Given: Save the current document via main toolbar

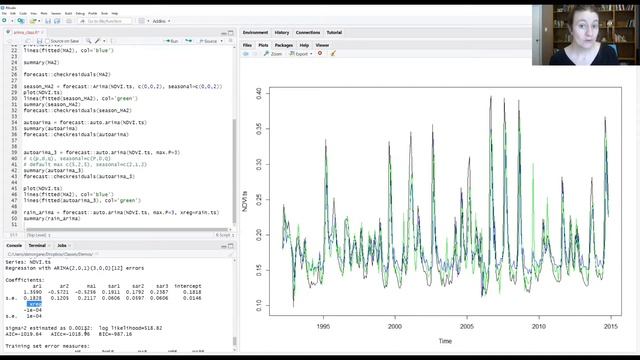Looking at the screenshot, I should [48, 21].
